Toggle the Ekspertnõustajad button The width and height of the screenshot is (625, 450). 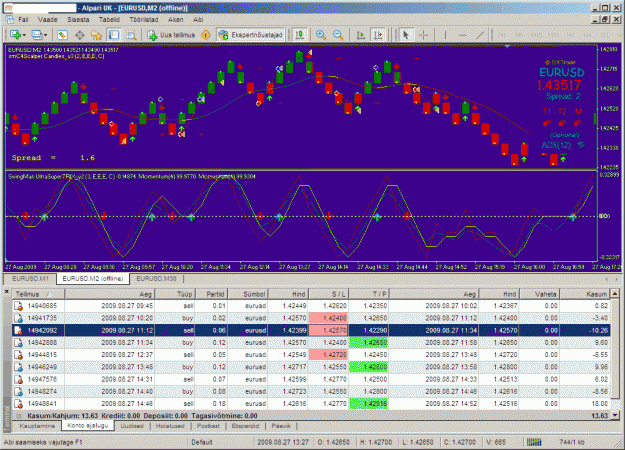[251, 35]
